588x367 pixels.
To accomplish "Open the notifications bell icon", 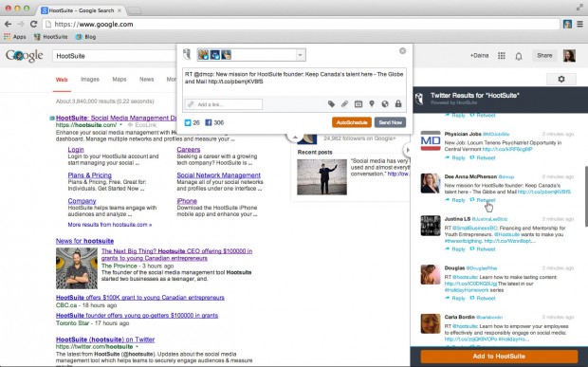I will click(519, 56).
